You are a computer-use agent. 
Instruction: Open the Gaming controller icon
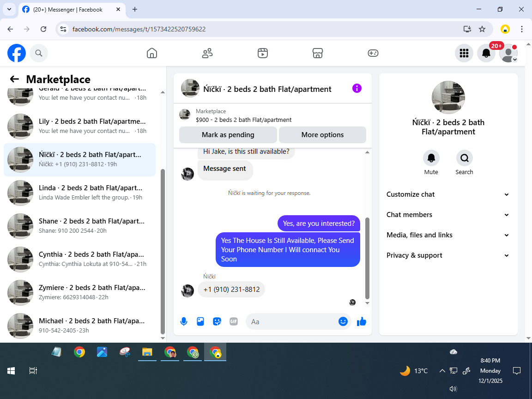click(373, 53)
